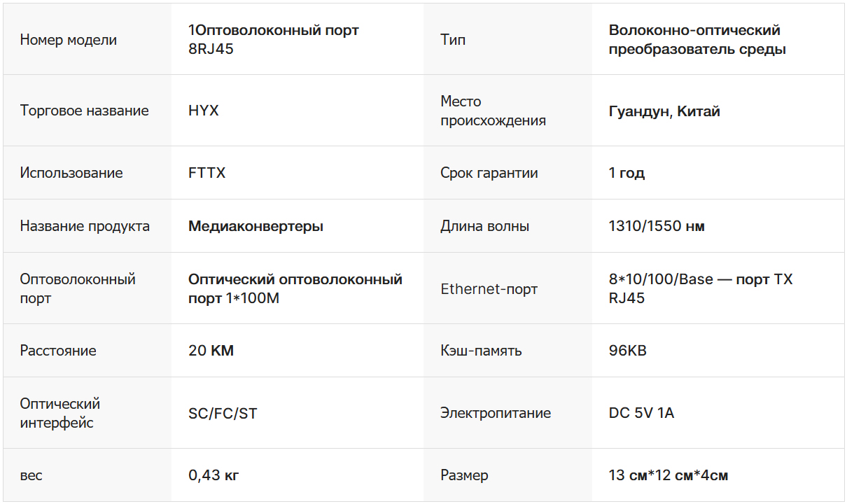The height and width of the screenshot is (504, 847).
Task: Click the 'Торговое название' label
Action: (84, 111)
